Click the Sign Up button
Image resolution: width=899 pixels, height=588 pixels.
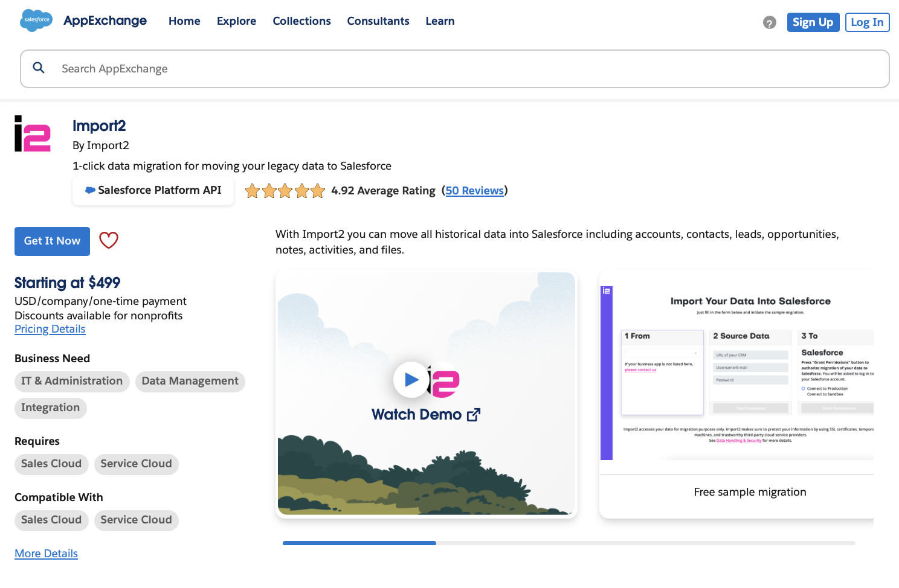[813, 22]
